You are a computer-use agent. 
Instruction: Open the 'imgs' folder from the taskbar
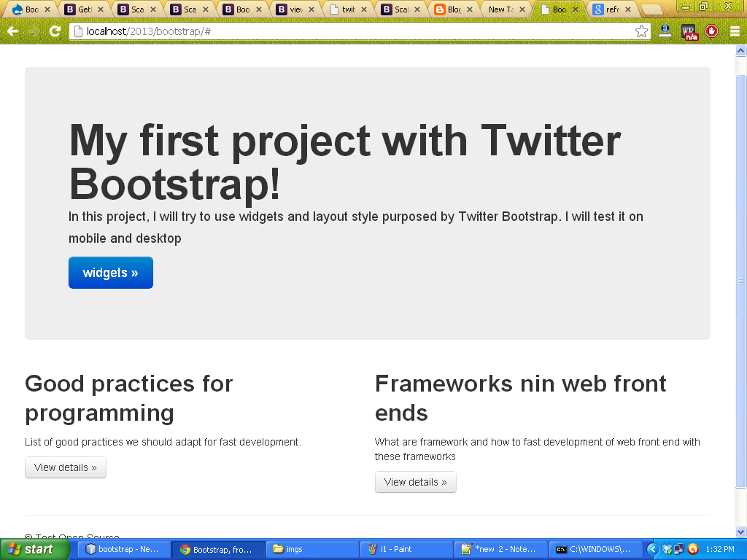click(311, 550)
